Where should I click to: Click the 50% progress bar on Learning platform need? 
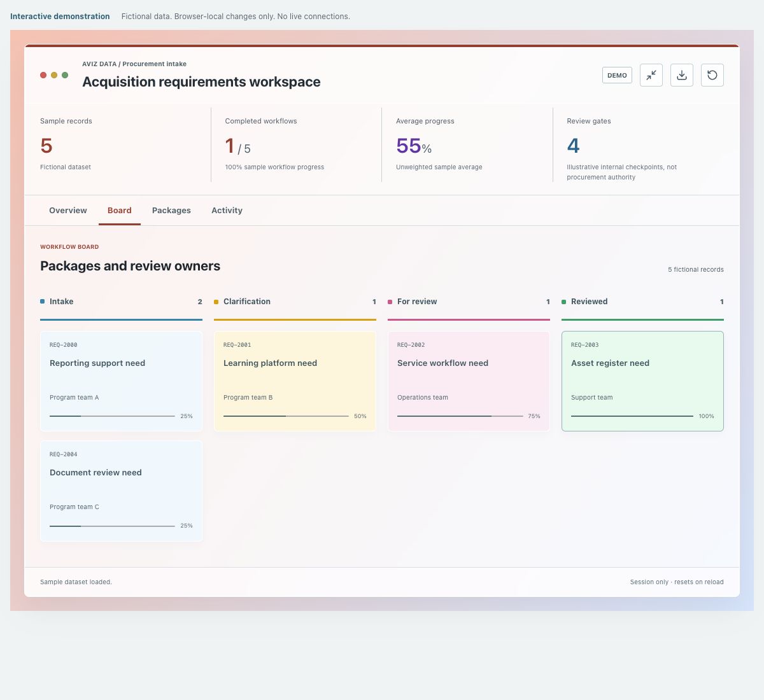(x=286, y=416)
